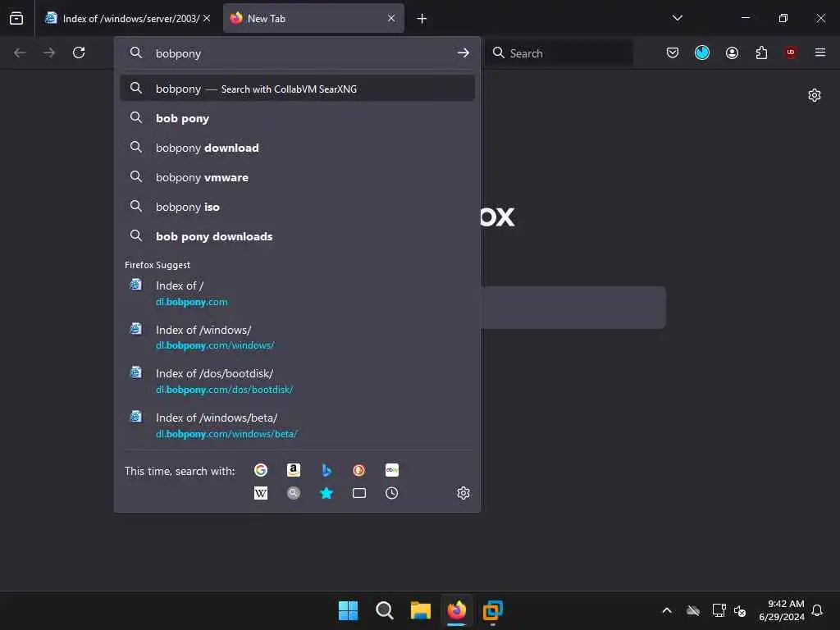Viewport: 840px width, 630px height.
Task: Switch to the Index of /windows/server/2003/ tab
Action: point(127,18)
